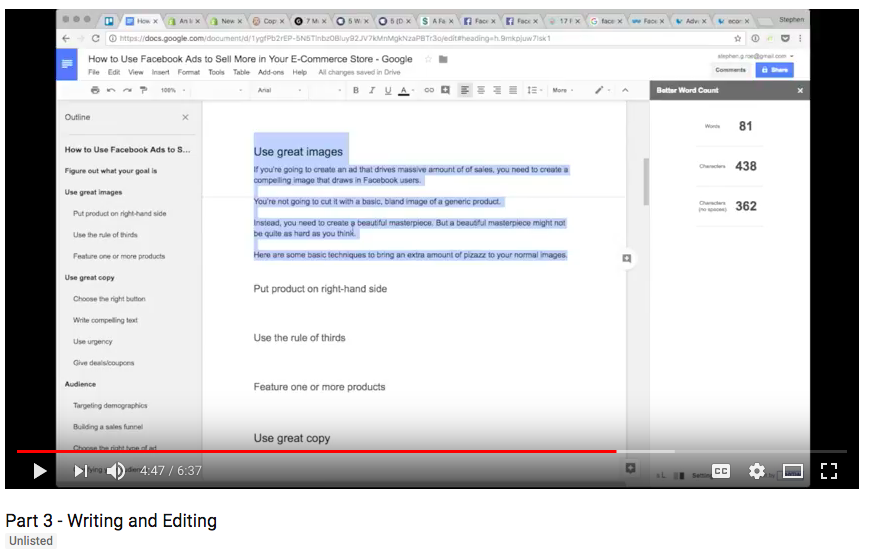Screen dimensions: 873x556
Task: Open the Edit menu
Action: pyautogui.click(x=114, y=72)
